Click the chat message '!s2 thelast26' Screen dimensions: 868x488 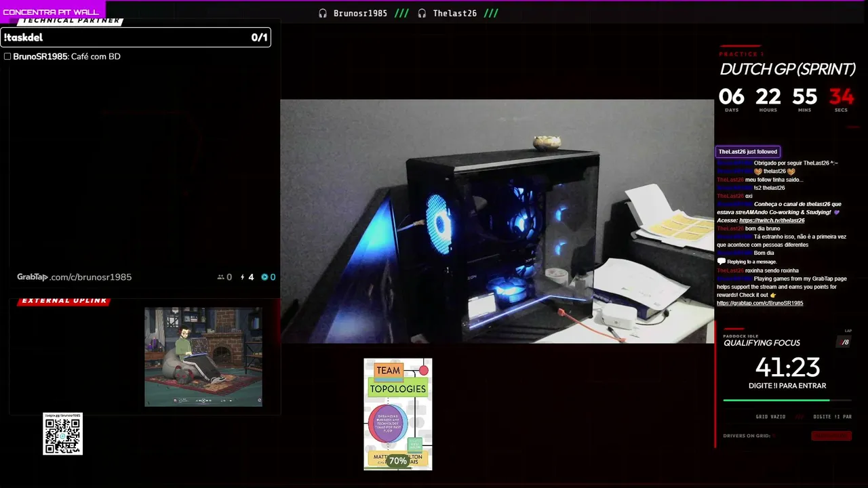[769, 188]
